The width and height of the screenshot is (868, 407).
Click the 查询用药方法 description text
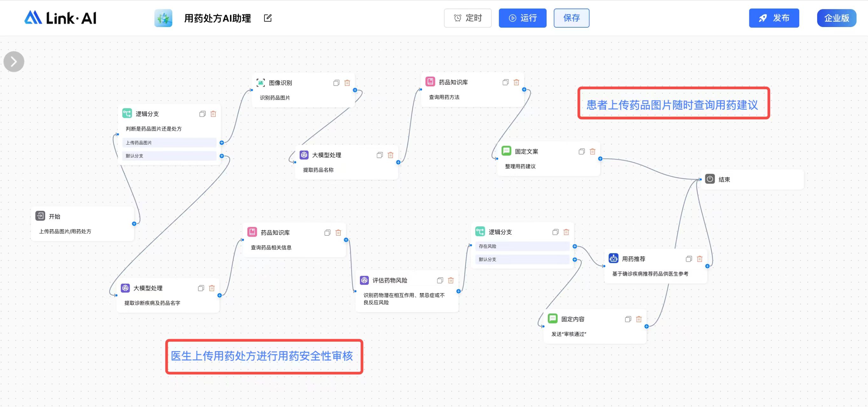(444, 97)
